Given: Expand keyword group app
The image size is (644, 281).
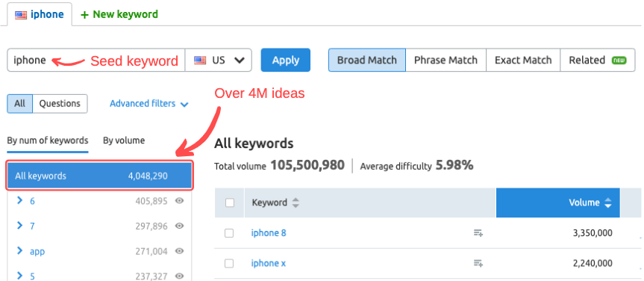Looking at the screenshot, I should tap(19, 250).
